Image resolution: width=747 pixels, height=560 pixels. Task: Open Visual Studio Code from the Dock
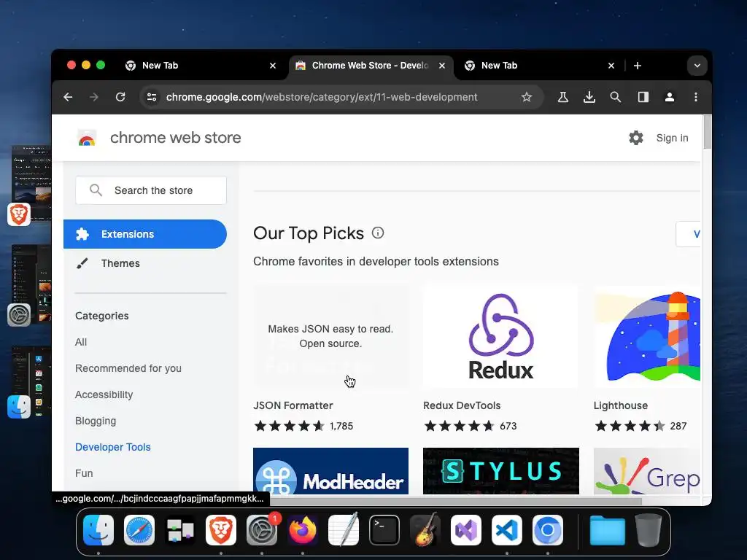[507, 530]
